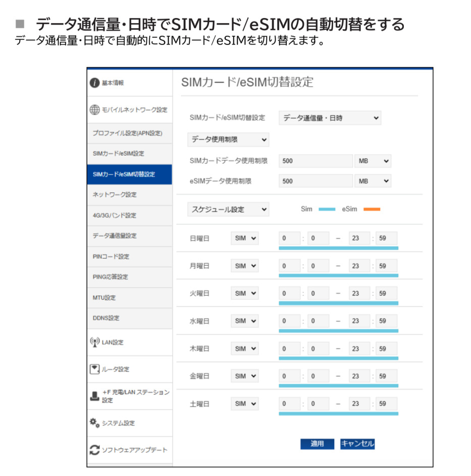Open SIMカード/eSIM設定 menu item
The width and height of the screenshot is (471, 476).
pyautogui.click(x=130, y=154)
